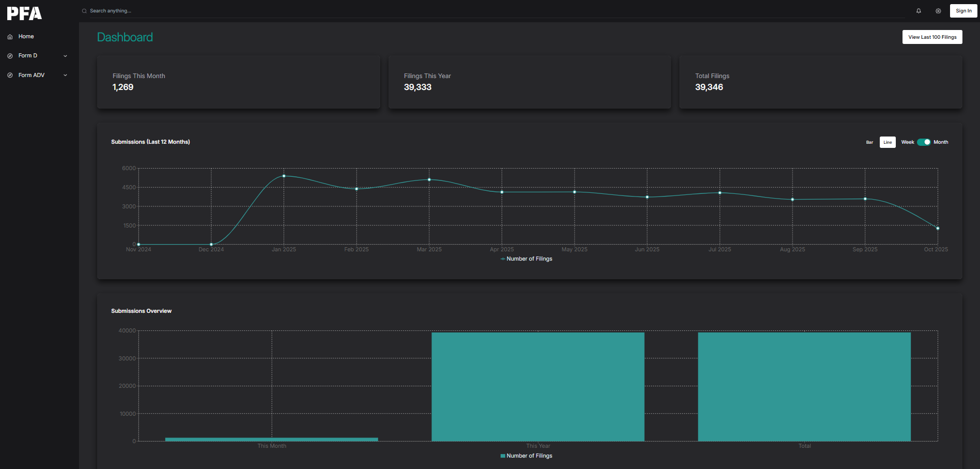
Task: Click the View Last 100 Filings button
Action: tap(932, 37)
